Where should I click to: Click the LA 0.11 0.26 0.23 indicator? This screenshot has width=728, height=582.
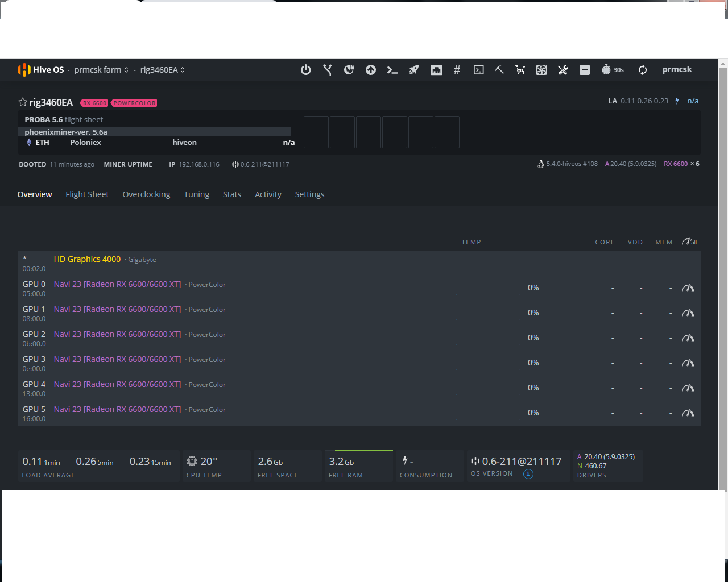tap(638, 101)
